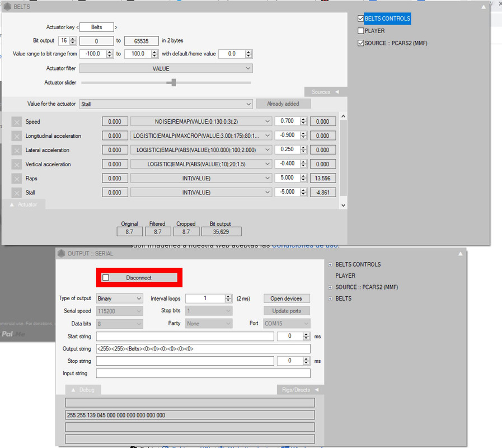Click default/home value 0.0 stepper
Screen dimensions: 502x448
(x=248, y=54)
